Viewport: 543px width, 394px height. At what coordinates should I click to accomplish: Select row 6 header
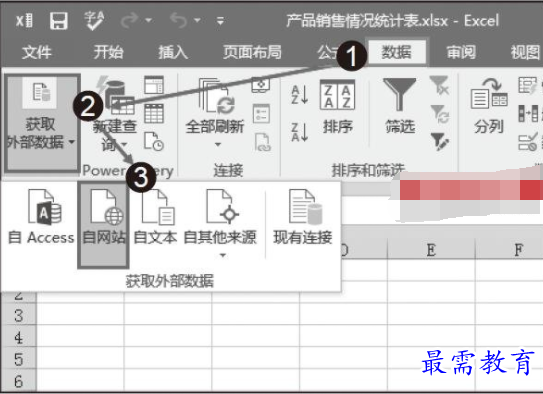click(x=19, y=380)
